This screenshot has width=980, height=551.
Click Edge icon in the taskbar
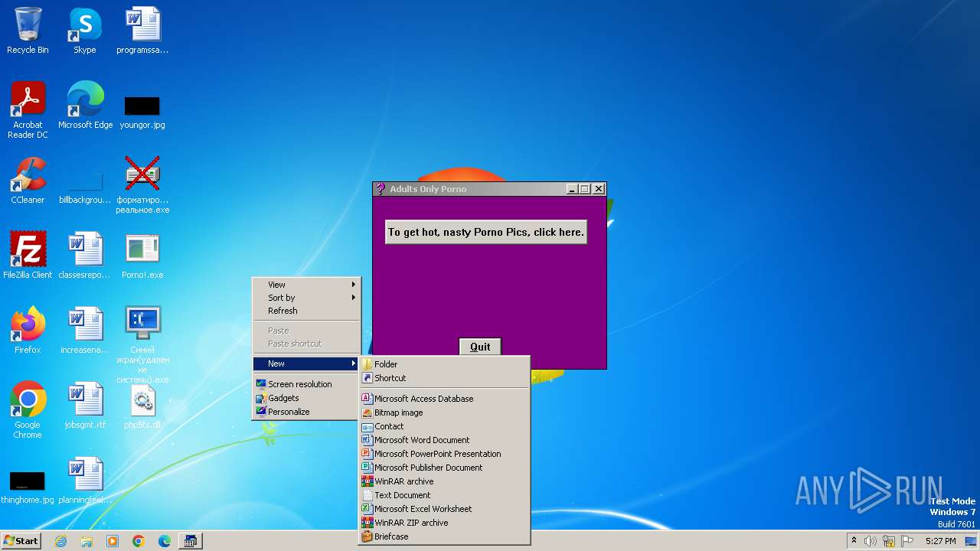[165, 541]
